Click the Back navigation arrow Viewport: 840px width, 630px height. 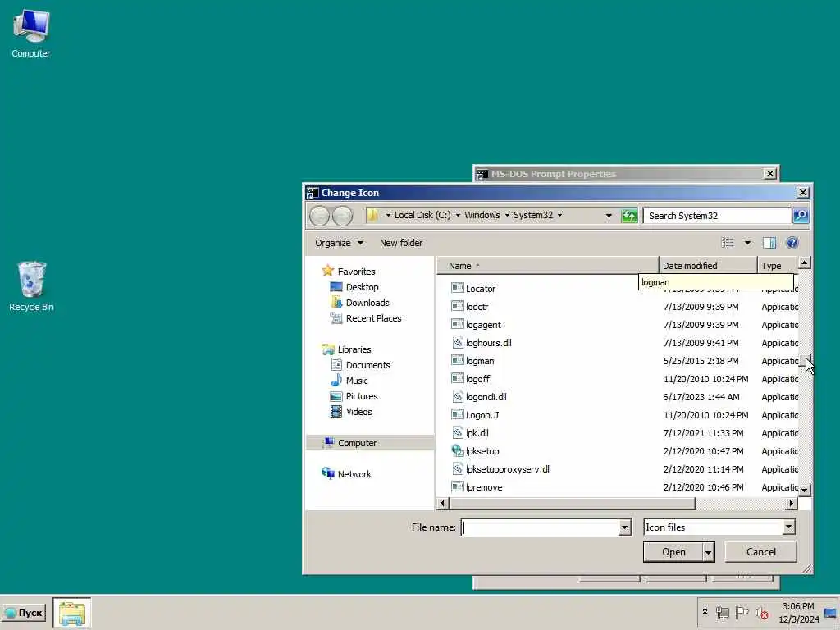(x=320, y=216)
